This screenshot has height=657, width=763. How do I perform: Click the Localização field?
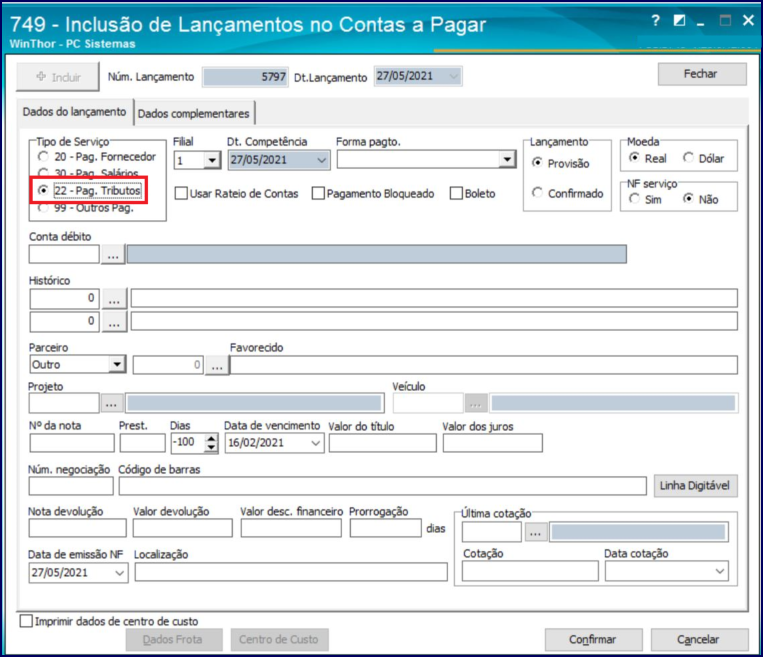pos(291,572)
